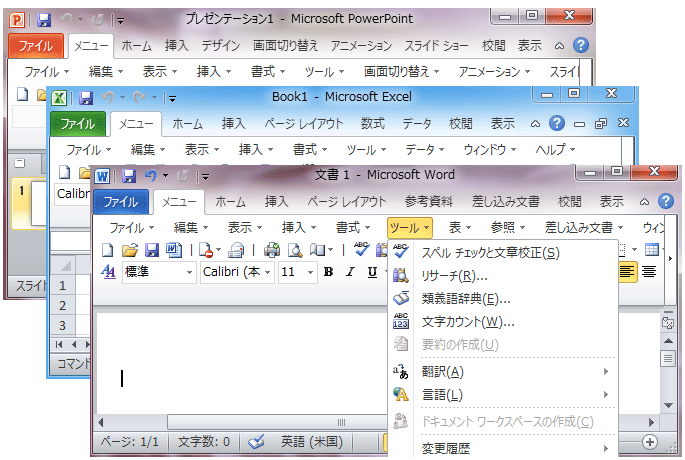The width and height of the screenshot is (685, 460).
Task: Click PowerPoint help question mark icon
Action: pos(581,45)
